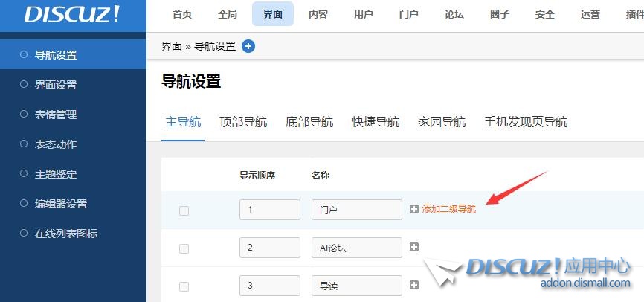Open the 界面 top menu tab
Screen dimensions: 644x302
click(x=273, y=14)
